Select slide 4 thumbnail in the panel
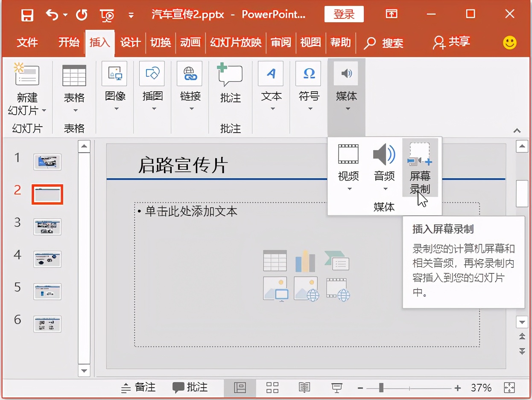This screenshot has height=400, width=532. click(47, 259)
